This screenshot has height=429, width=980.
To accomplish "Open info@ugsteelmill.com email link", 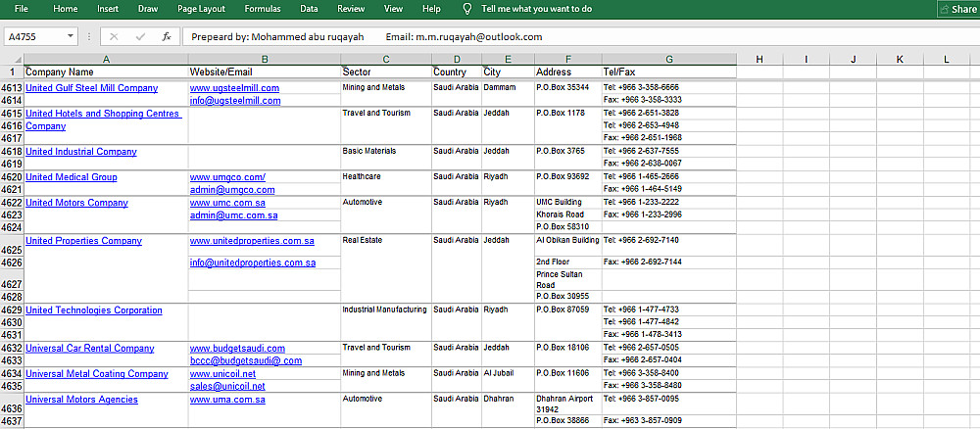I will pyautogui.click(x=235, y=101).
